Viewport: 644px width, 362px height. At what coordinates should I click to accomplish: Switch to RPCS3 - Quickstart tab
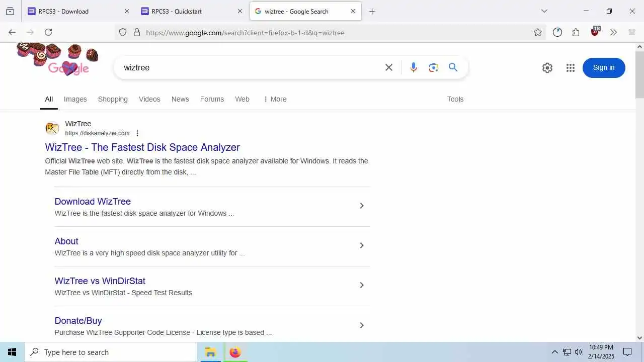click(192, 11)
